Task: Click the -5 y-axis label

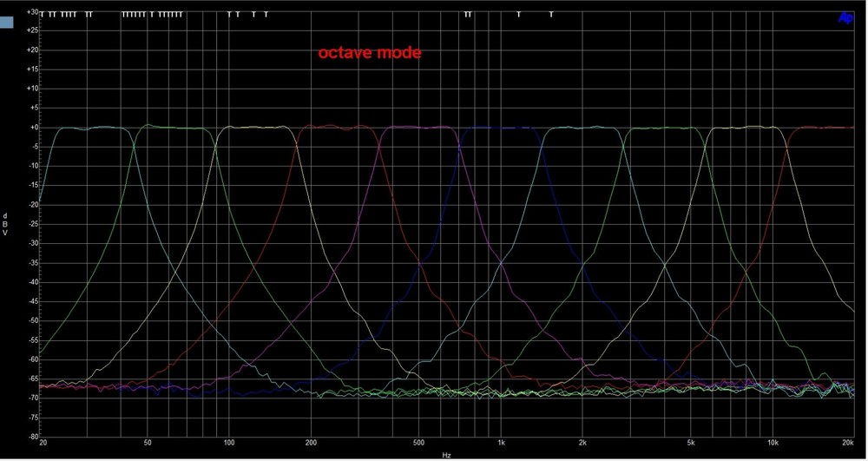Action: (x=35, y=147)
